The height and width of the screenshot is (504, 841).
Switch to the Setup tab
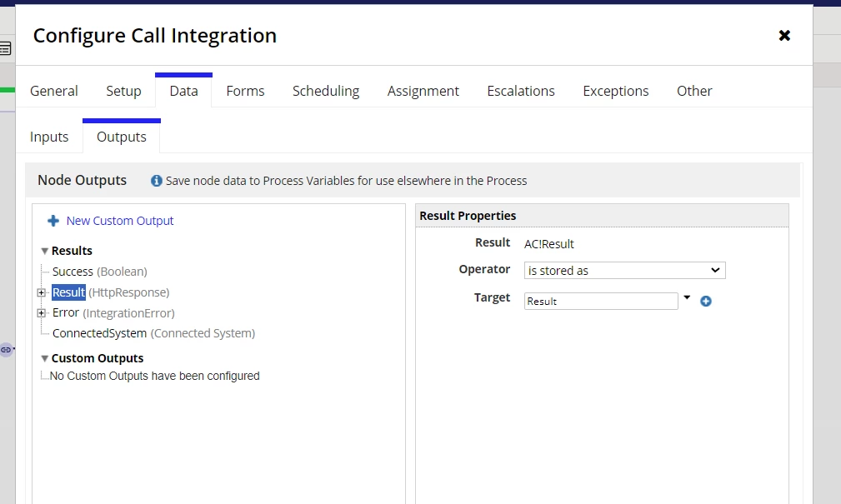coord(123,91)
